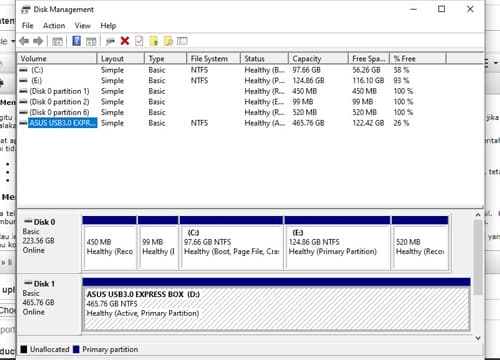The image size is (500, 360).
Task: Click the Forward arrow toolbar icon
Action: 38,41
